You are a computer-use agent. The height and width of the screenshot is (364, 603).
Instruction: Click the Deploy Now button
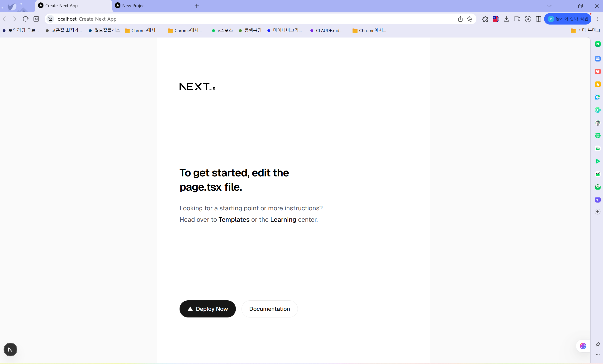point(208,309)
